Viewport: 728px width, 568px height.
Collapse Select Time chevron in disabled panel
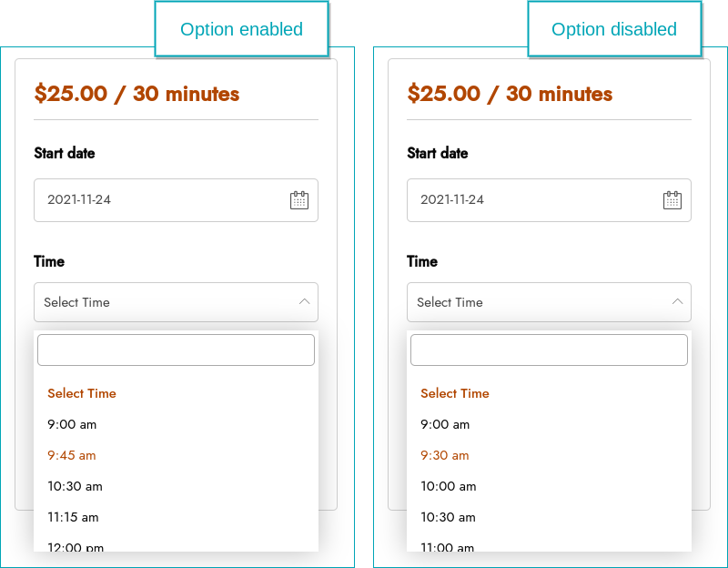tap(677, 302)
